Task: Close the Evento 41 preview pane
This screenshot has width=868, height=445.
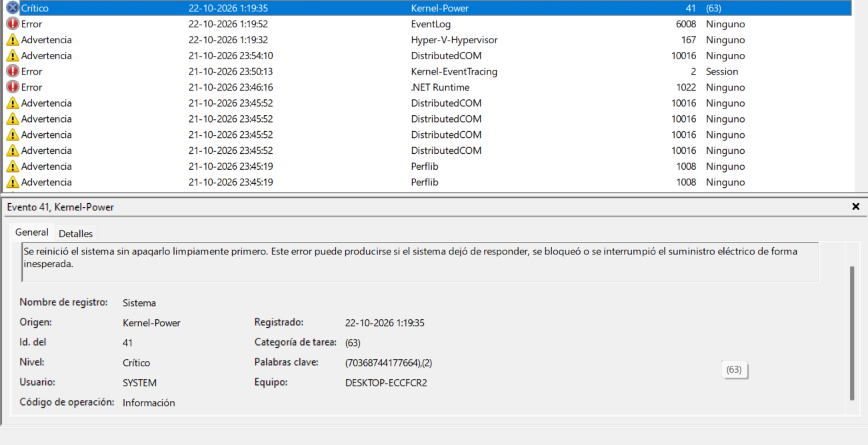Action: point(856,207)
